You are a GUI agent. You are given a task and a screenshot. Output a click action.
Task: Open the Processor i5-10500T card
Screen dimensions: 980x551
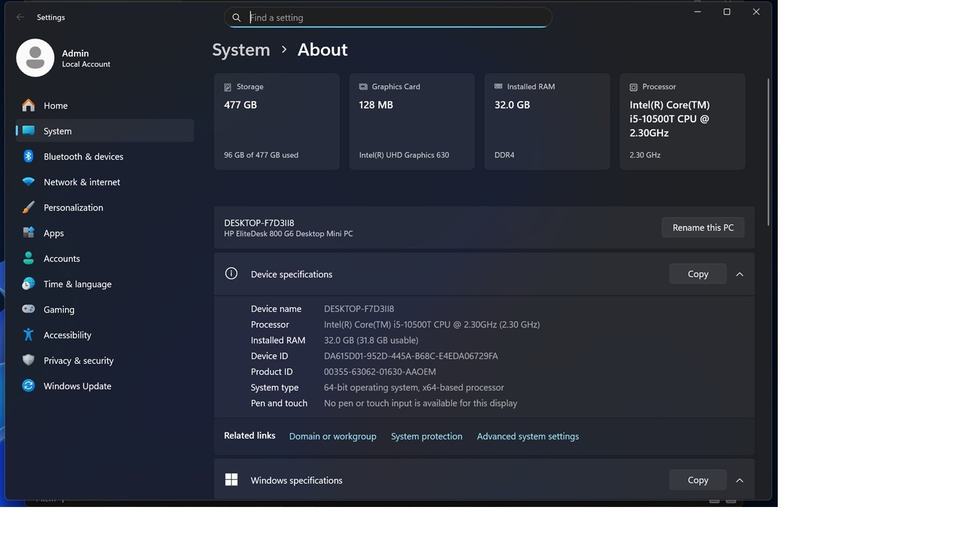click(682, 121)
